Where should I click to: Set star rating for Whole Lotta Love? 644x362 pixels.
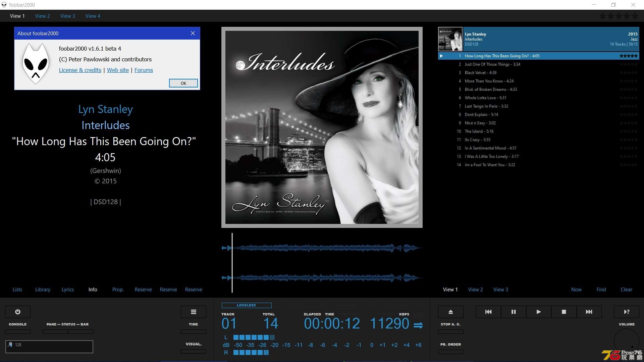[x=629, y=98]
